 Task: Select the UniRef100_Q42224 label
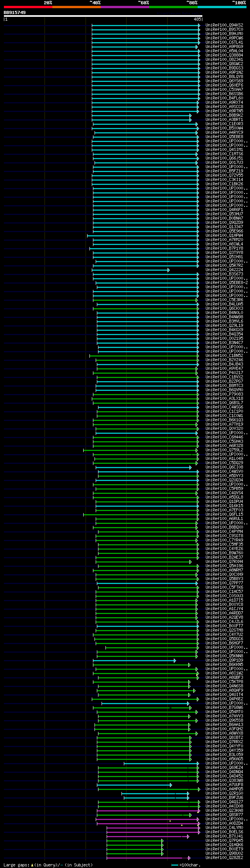click(x=224, y=270)
